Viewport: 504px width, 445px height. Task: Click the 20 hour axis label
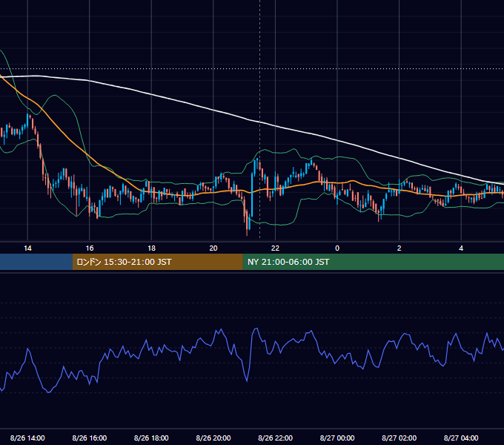click(x=213, y=248)
